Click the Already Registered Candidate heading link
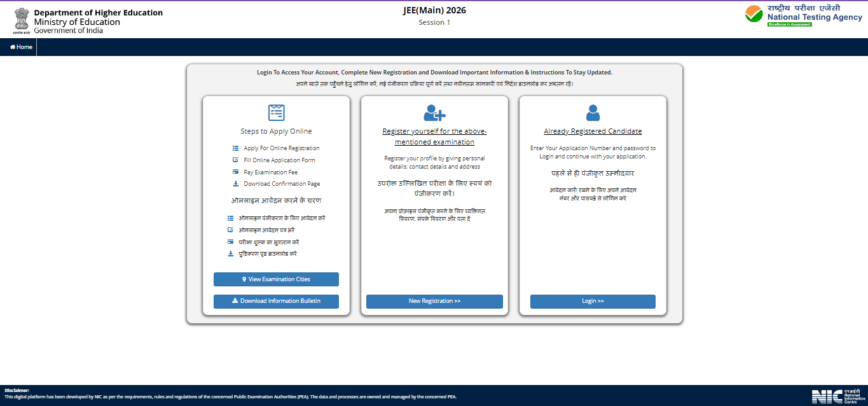 (593, 131)
